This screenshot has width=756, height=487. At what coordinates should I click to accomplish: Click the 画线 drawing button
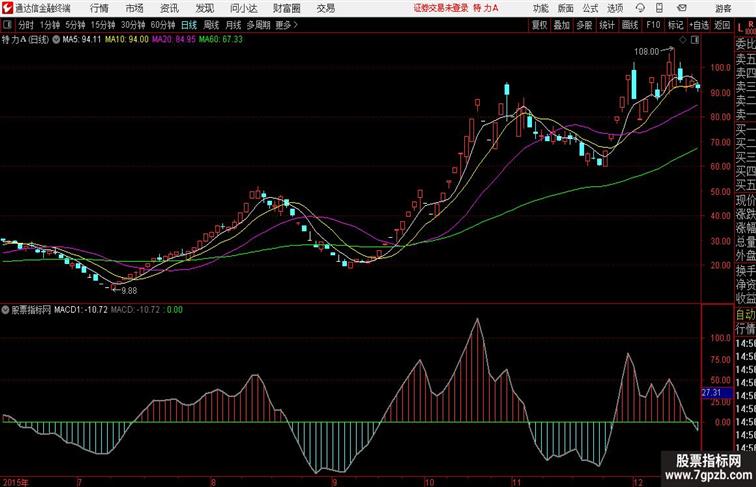pos(630,25)
